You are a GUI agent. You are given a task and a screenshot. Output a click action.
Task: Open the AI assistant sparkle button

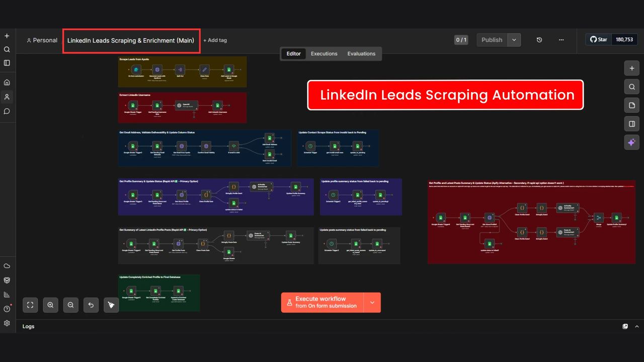coord(632,142)
